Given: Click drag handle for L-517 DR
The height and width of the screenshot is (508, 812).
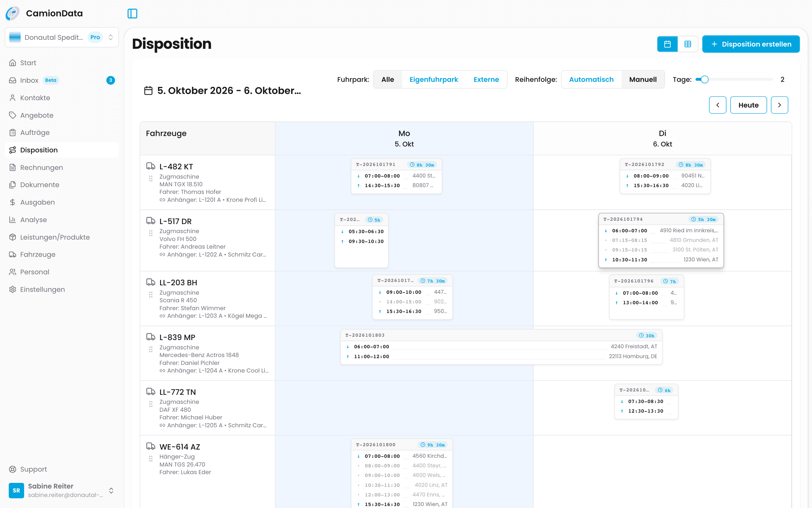Looking at the screenshot, I should 151,233.
